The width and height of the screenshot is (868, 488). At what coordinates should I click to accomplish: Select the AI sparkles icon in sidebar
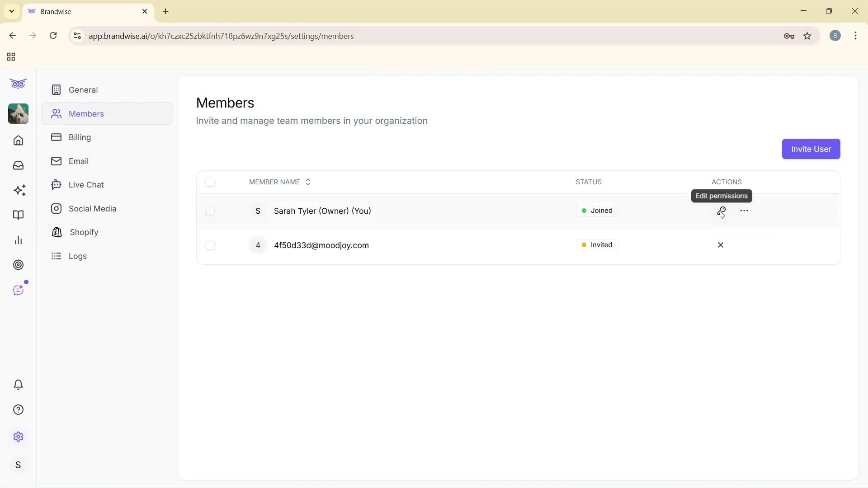(x=18, y=190)
